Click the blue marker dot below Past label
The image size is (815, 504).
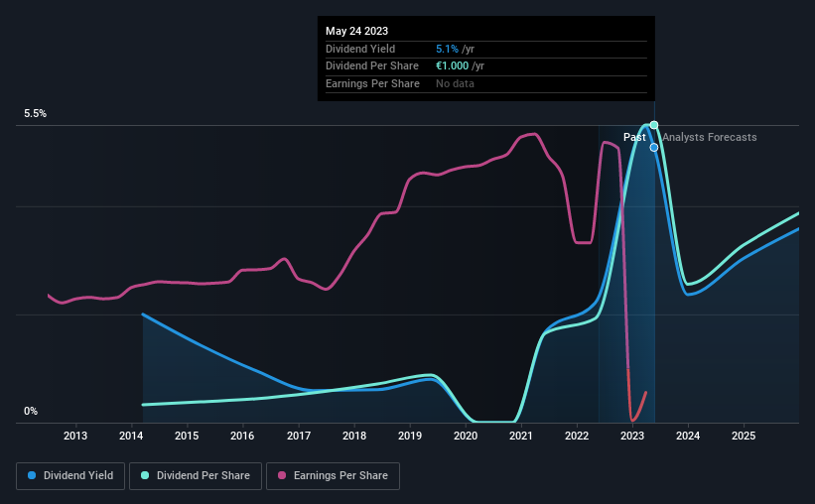coord(654,148)
